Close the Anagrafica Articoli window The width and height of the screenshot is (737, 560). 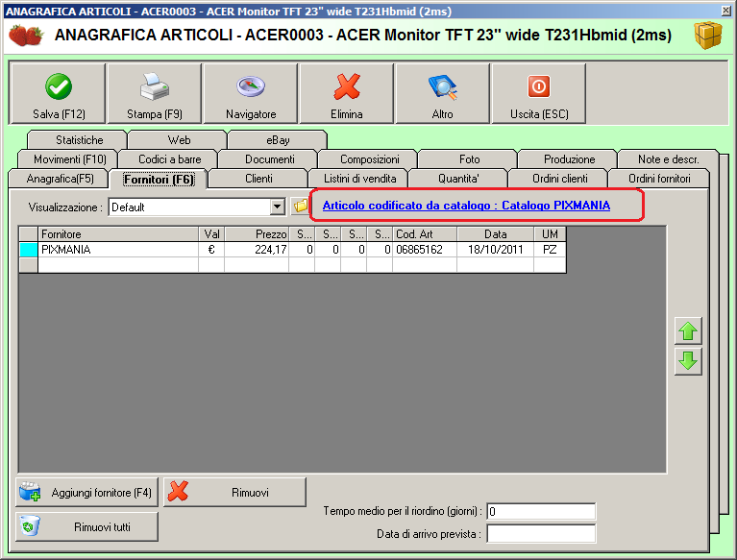[726, 11]
